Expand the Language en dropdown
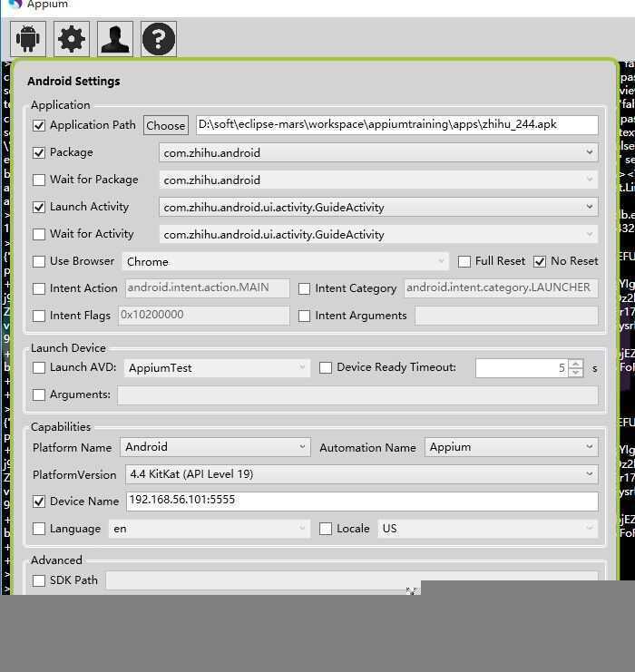The height and width of the screenshot is (672, 635). point(210,529)
